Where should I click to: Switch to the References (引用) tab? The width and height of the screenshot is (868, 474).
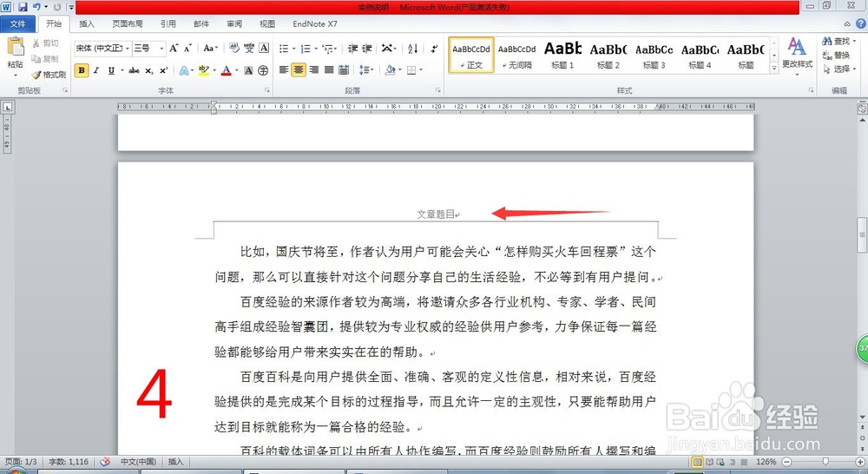[x=168, y=23]
